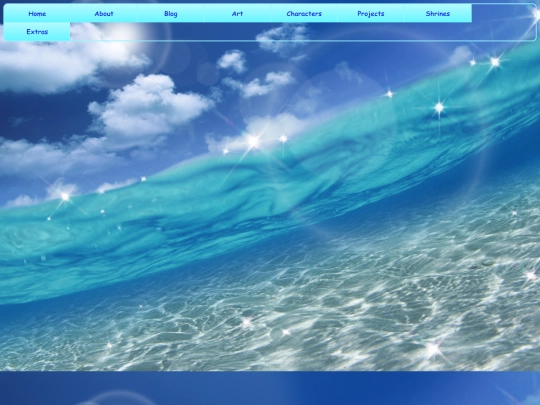The height and width of the screenshot is (405, 540).
Task: Open the Characters page
Action: (x=304, y=13)
